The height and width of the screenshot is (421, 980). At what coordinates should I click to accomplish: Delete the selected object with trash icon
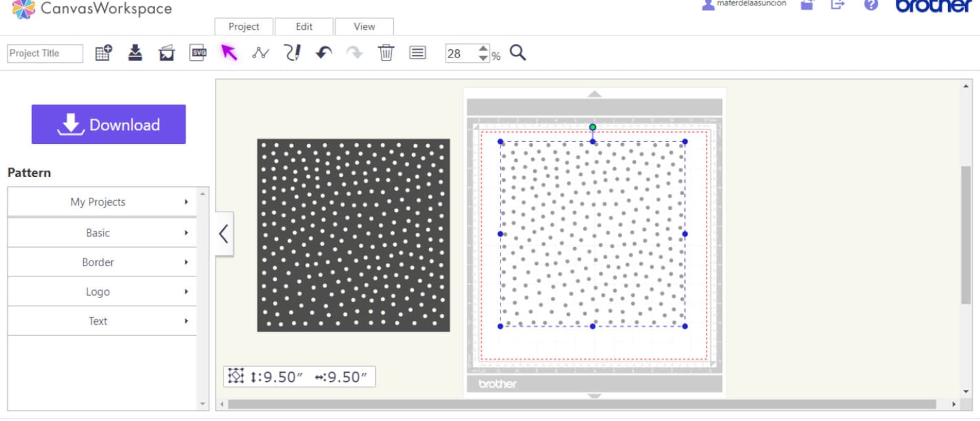pyautogui.click(x=386, y=53)
